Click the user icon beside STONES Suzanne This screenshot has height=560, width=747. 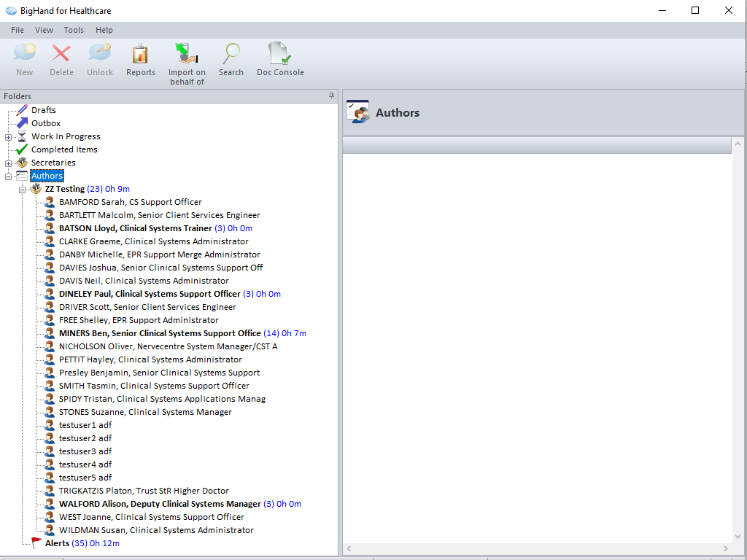(x=50, y=412)
